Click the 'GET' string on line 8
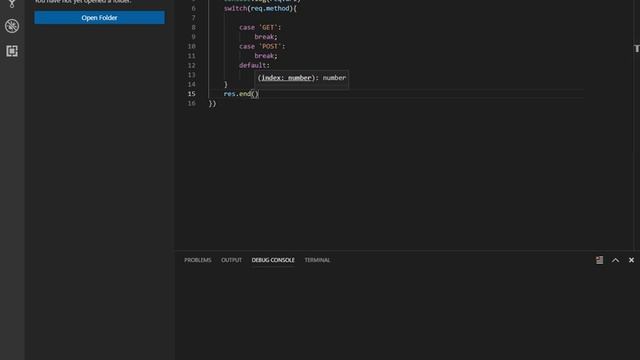This screenshot has height=360, width=640. [268, 27]
